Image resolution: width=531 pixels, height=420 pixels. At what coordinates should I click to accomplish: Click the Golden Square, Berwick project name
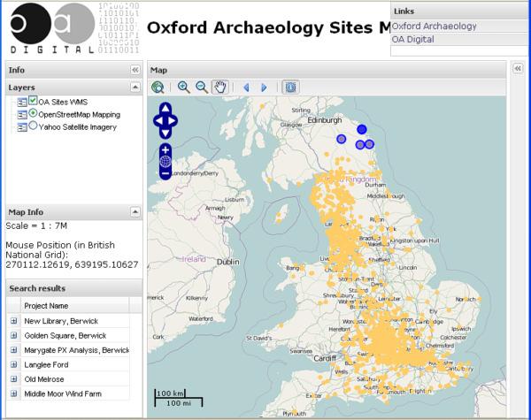(x=65, y=335)
